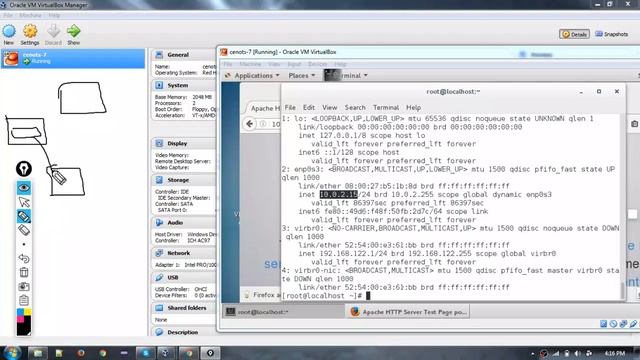
Task: Open the USB section header
Action: 173,278
